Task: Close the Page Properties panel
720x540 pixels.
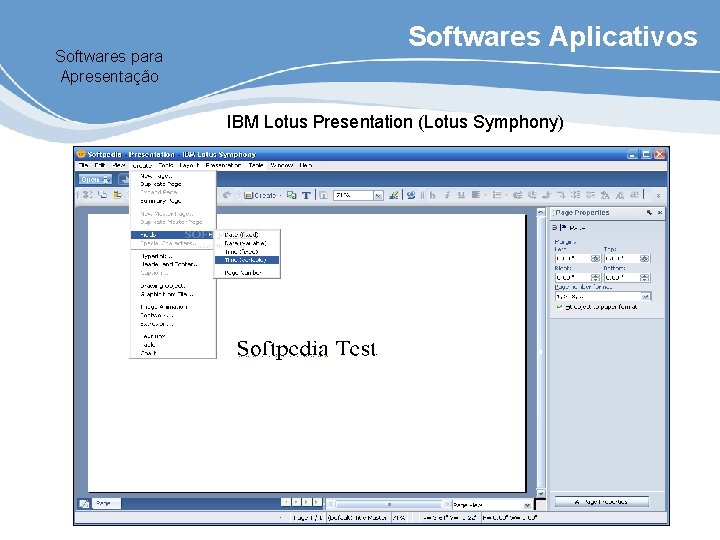Action: click(x=660, y=213)
